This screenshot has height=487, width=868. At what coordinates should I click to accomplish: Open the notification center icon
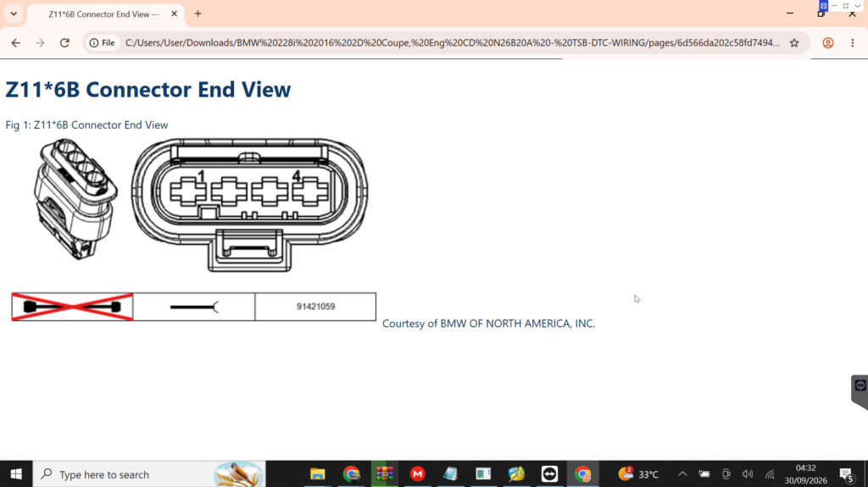tap(846, 475)
